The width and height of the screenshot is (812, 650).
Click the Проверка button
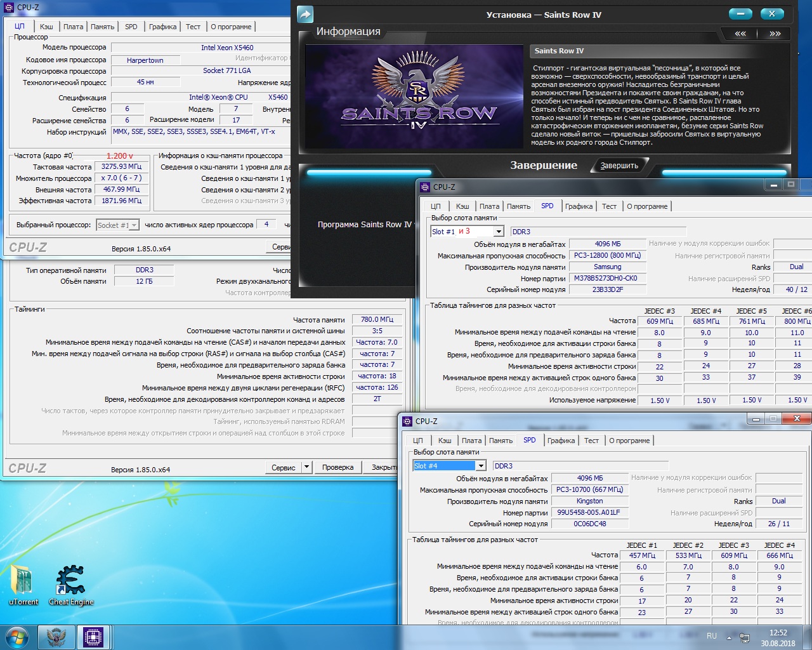[x=337, y=467]
